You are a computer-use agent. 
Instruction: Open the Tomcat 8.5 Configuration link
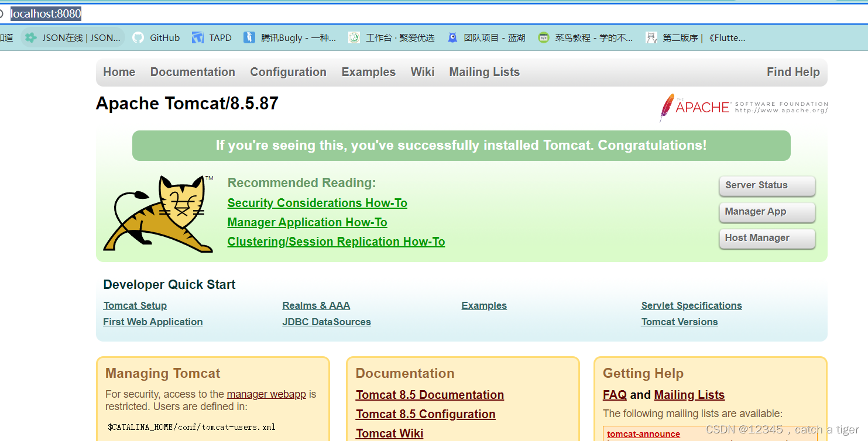[426, 414]
